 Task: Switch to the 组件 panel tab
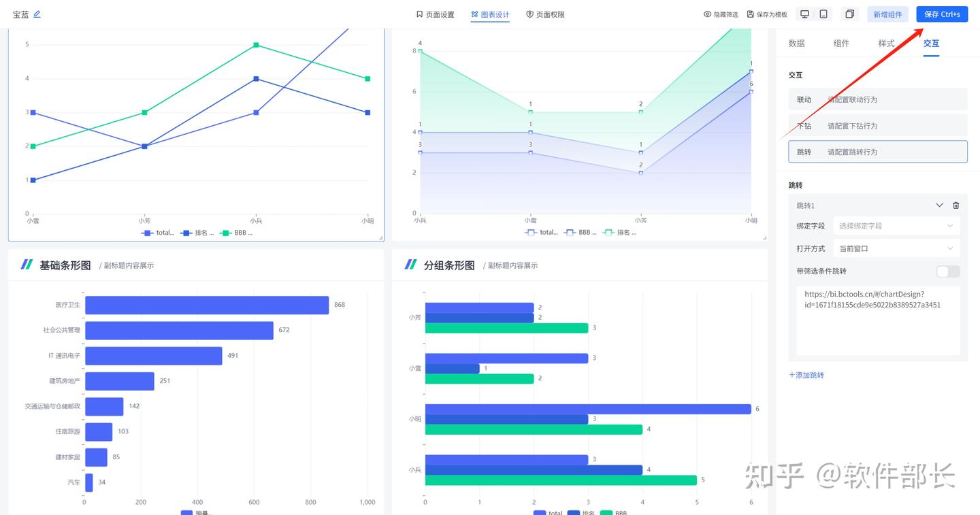pyautogui.click(x=841, y=43)
